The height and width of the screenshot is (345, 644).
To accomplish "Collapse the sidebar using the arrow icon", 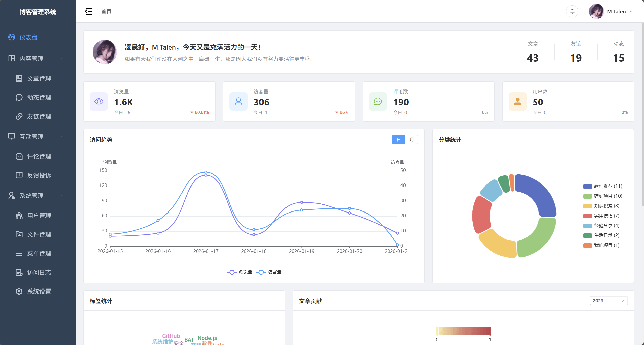I will 88,11.
